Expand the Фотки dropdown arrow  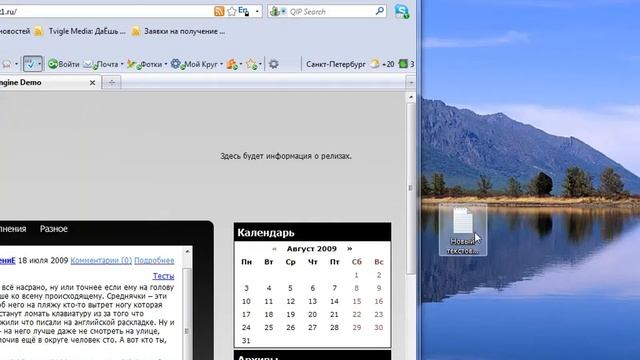165,64
